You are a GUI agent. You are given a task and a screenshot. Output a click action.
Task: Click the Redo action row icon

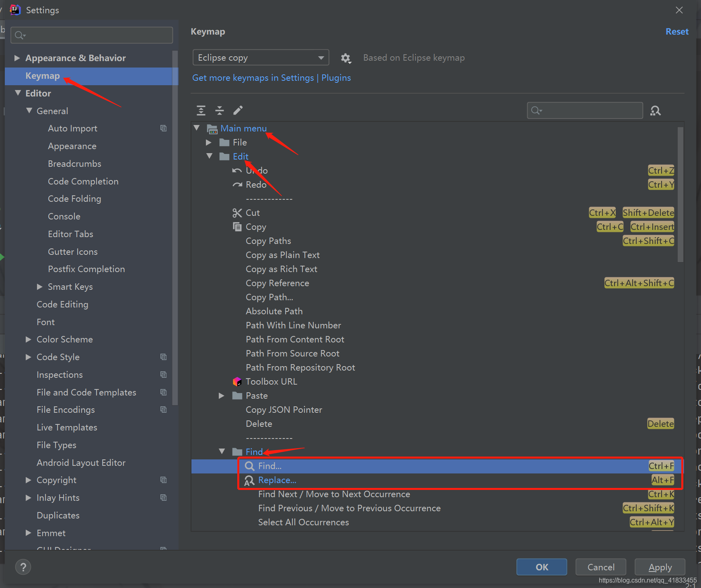[237, 185]
